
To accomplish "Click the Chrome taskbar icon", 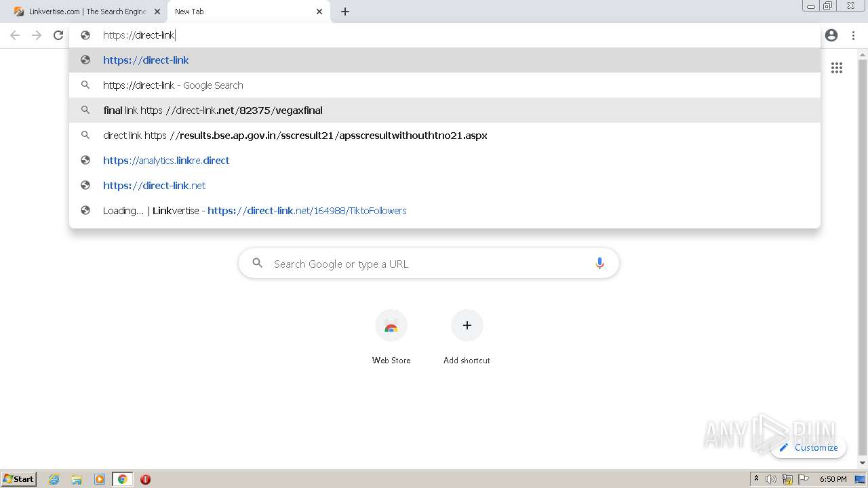I will 123,479.
